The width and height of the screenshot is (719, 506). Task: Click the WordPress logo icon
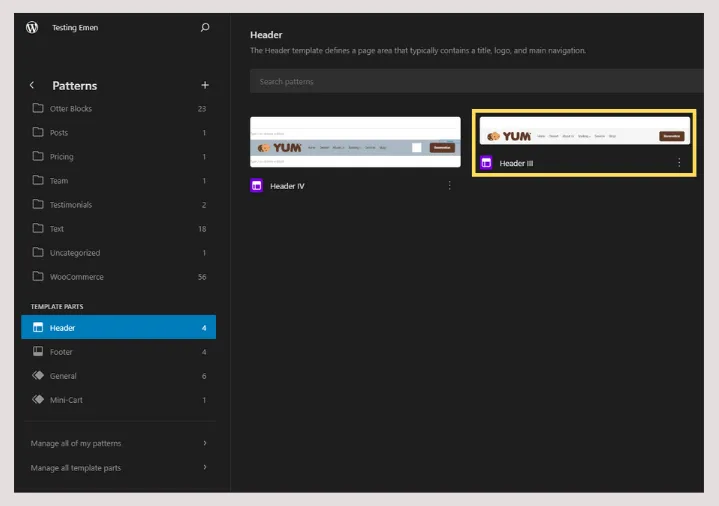32,27
